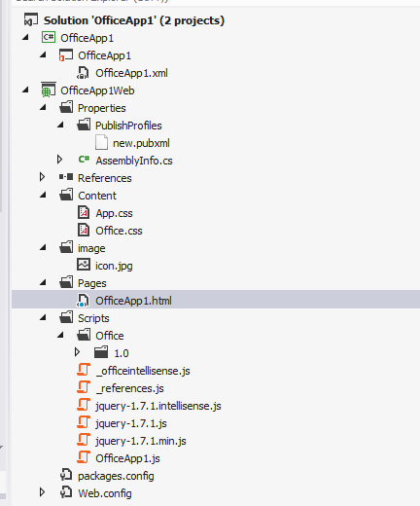
Task: Click the JavaScript icon of jquery-1.7.1.js
Action: pyautogui.click(x=84, y=422)
